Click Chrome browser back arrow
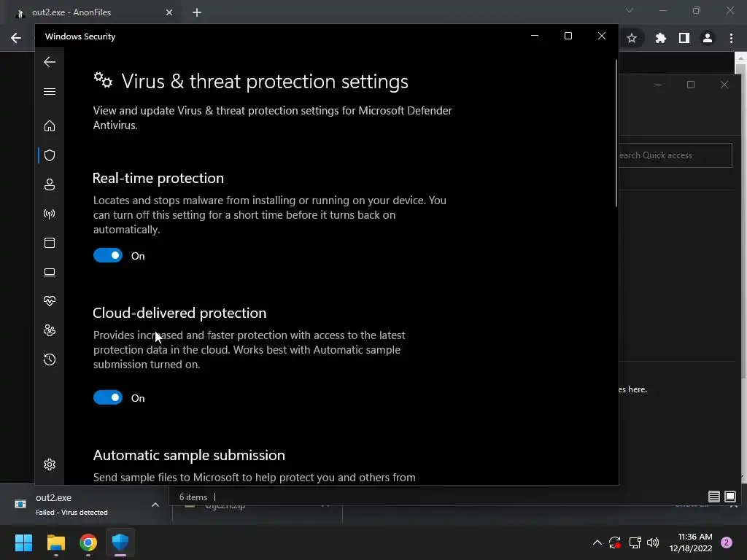 point(16,38)
